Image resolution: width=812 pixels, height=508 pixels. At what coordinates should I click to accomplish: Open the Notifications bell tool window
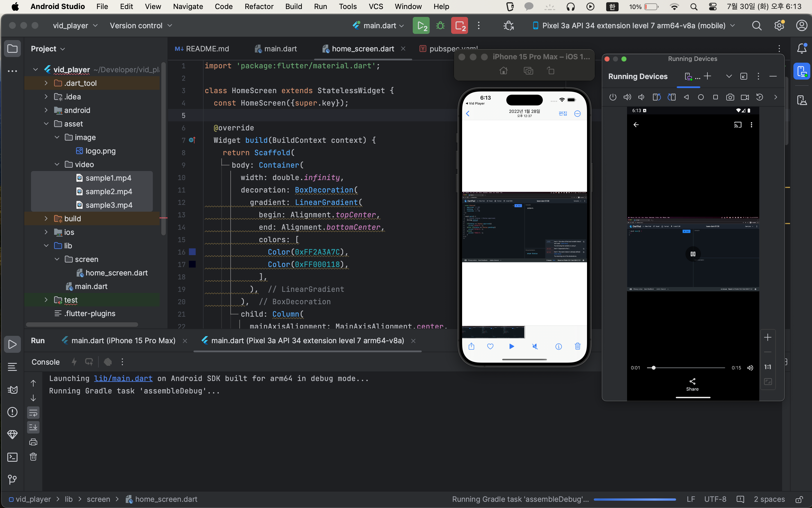coord(802,49)
